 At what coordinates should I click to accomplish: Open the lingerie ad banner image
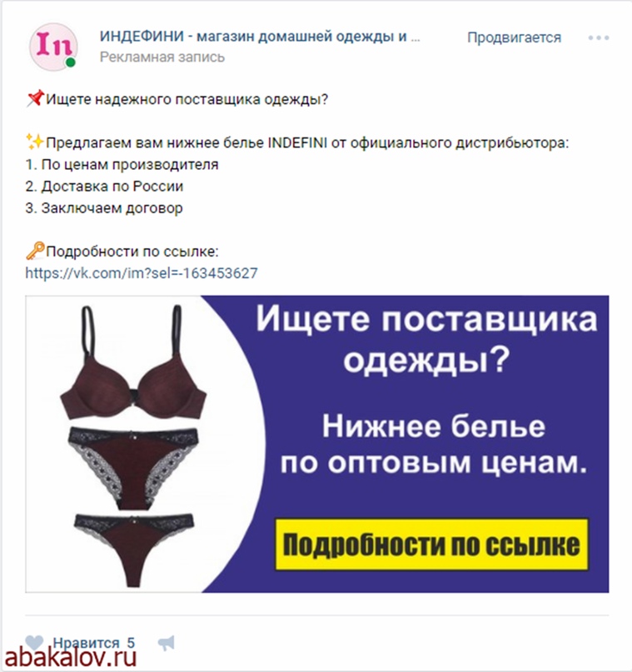tap(317, 444)
